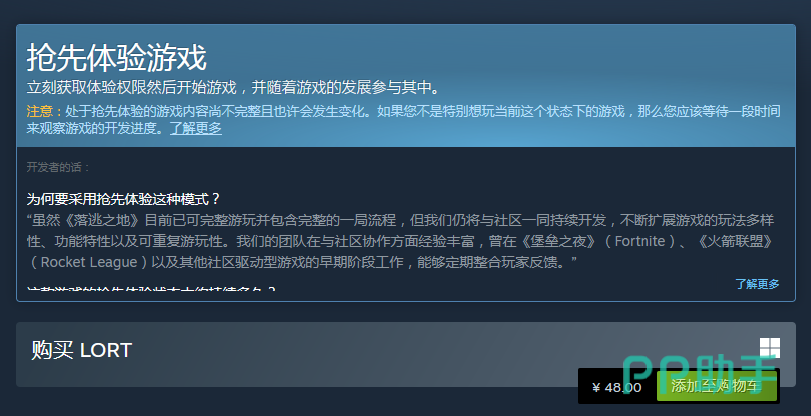Click the Windows platform icon
The width and height of the screenshot is (811, 416).
pos(770,348)
